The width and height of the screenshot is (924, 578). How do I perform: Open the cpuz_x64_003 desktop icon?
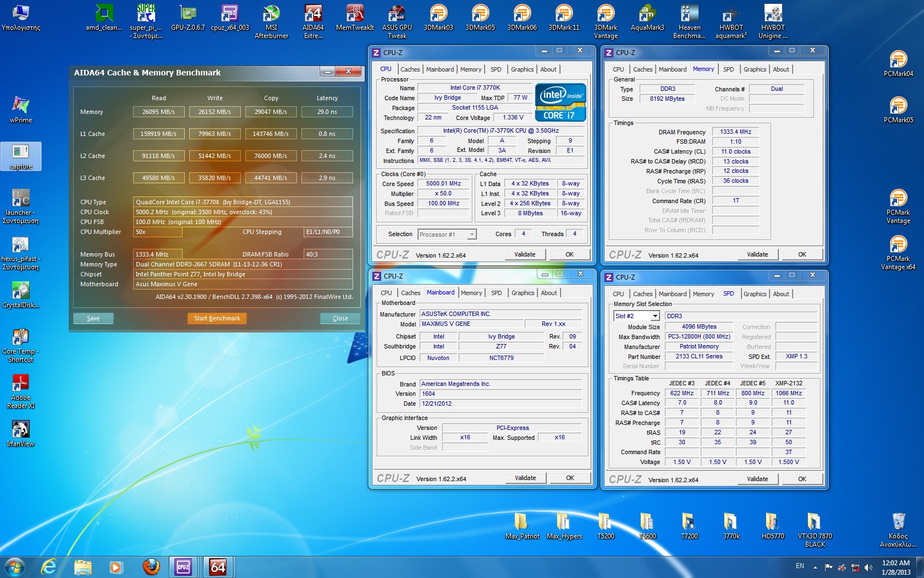[x=229, y=18]
